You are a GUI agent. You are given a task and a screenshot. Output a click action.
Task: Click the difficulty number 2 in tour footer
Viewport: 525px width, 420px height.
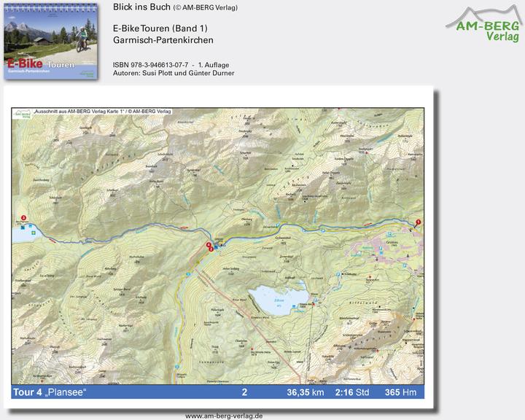[x=245, y=392]
